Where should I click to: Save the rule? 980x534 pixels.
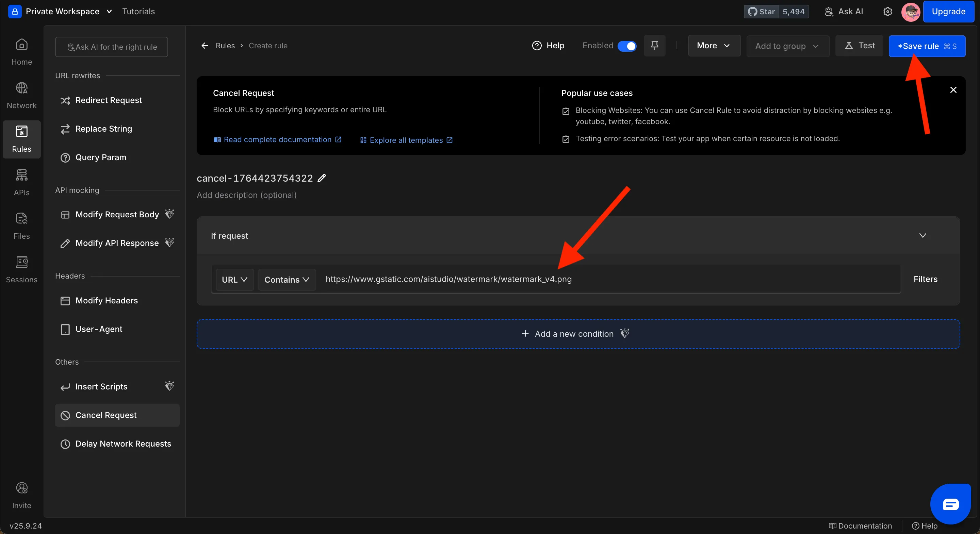click(x=927, y=46)
